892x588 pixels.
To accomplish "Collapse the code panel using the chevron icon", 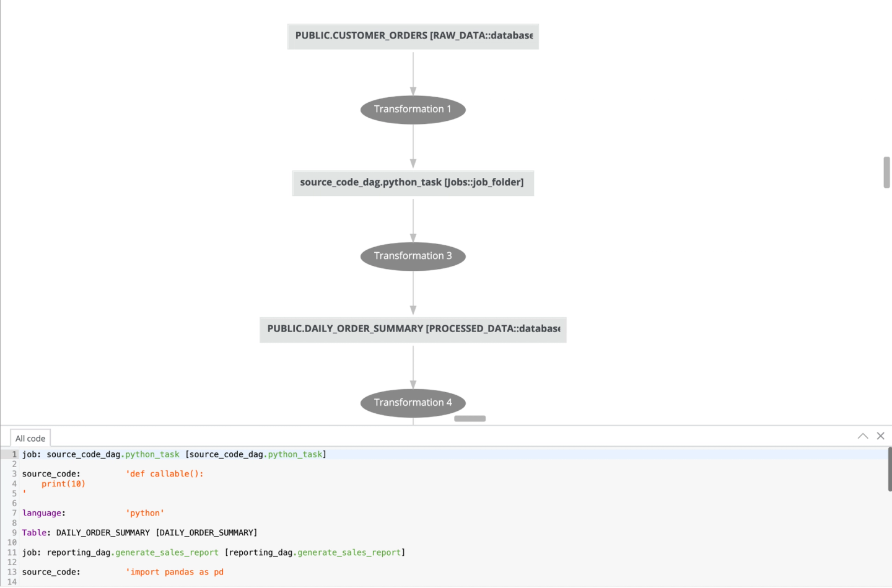I will point(863,436).
